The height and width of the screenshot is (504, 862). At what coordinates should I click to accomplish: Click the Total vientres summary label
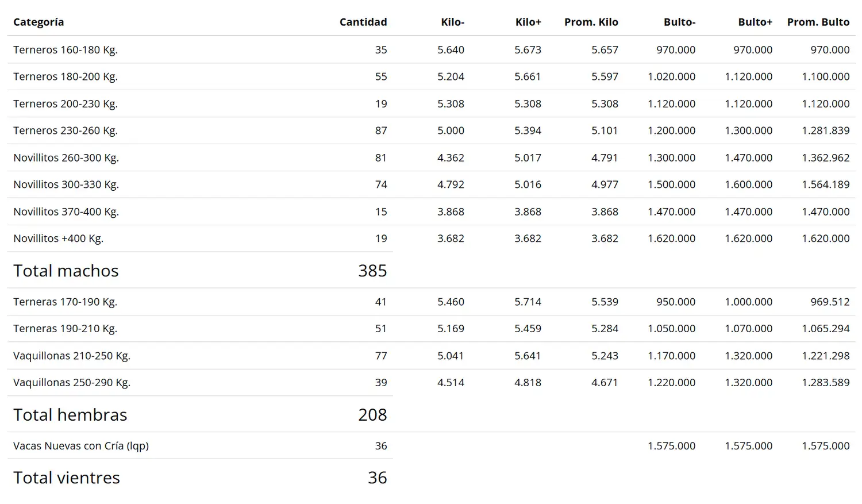coord(67,478)
